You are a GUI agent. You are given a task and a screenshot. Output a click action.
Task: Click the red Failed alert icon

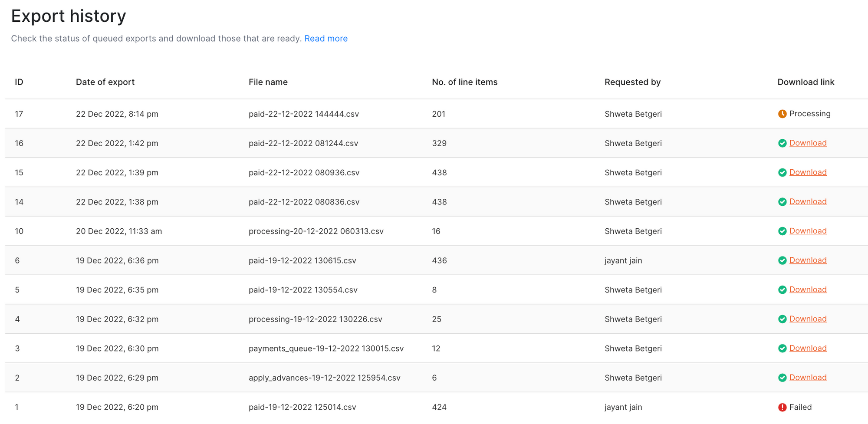782,408
